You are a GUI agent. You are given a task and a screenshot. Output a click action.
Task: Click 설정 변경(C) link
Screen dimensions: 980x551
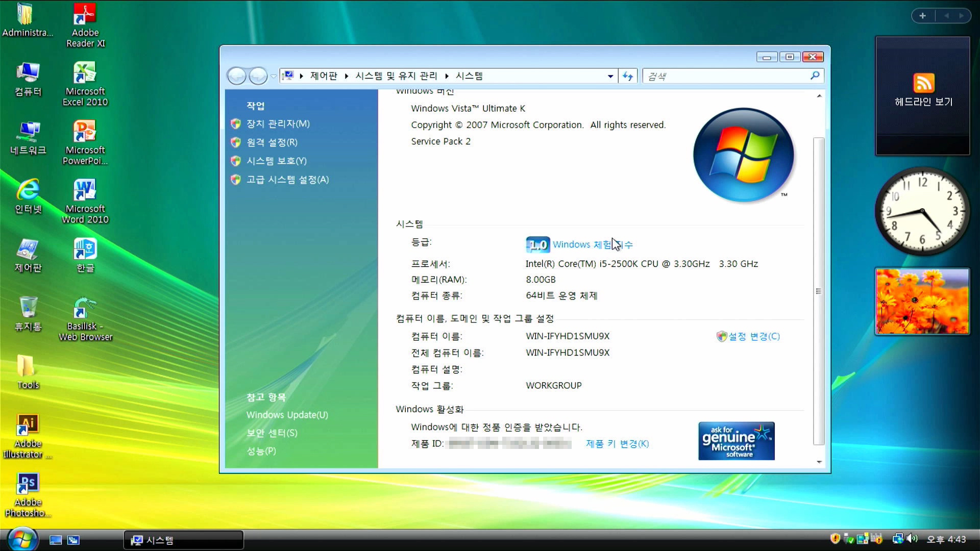(x=753, y=336)
